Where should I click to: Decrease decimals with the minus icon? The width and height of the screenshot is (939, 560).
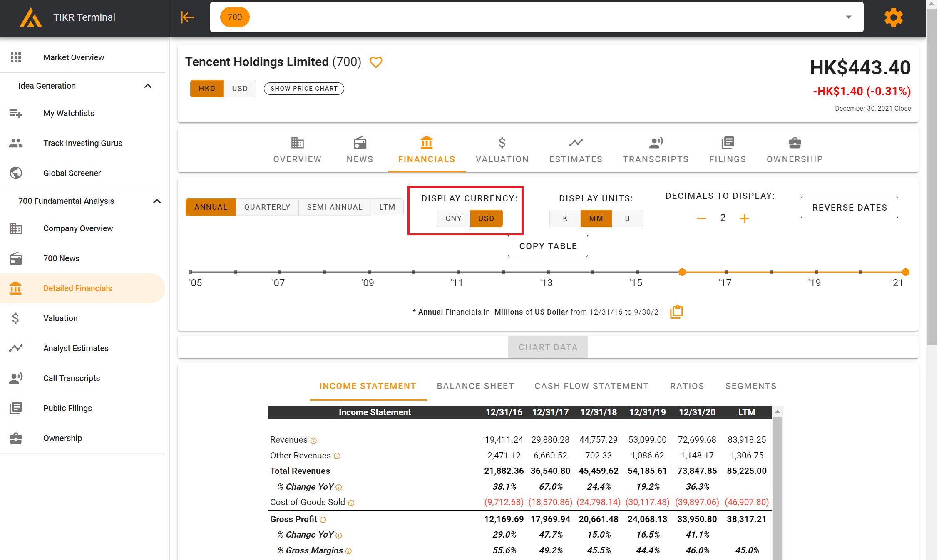pyautogui.click(x=701, y=218)
